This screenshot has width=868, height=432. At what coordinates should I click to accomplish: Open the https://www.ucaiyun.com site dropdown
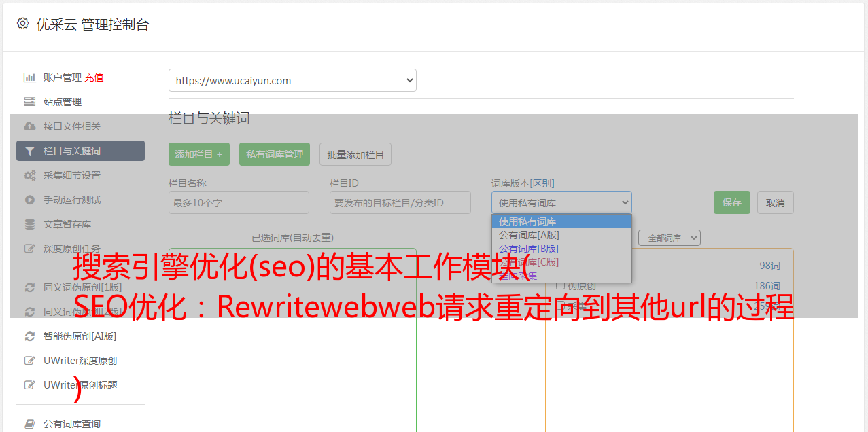(292, 80)
